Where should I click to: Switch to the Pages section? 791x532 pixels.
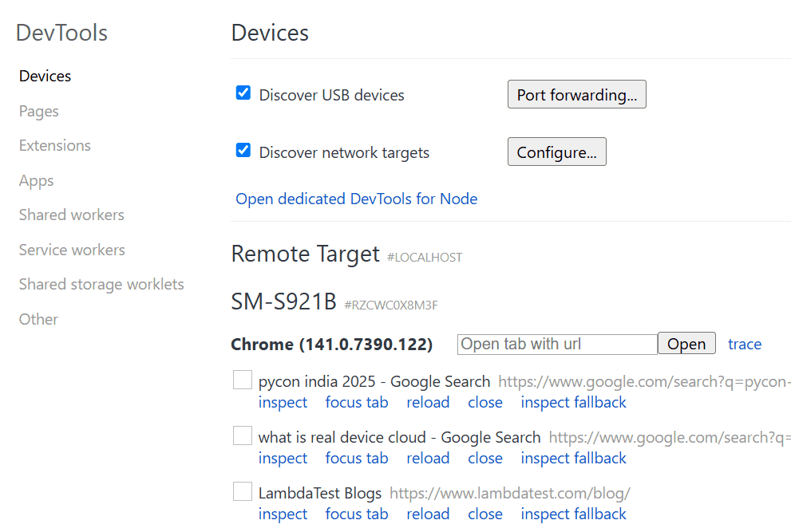pos(38,111)
